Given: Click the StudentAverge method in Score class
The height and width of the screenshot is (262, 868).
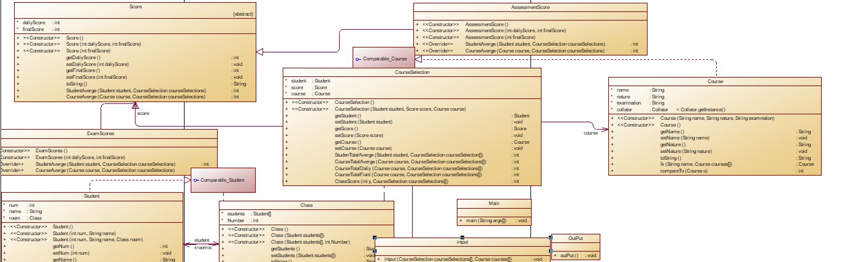Looking at the screenshot, I should pos(135,91).
